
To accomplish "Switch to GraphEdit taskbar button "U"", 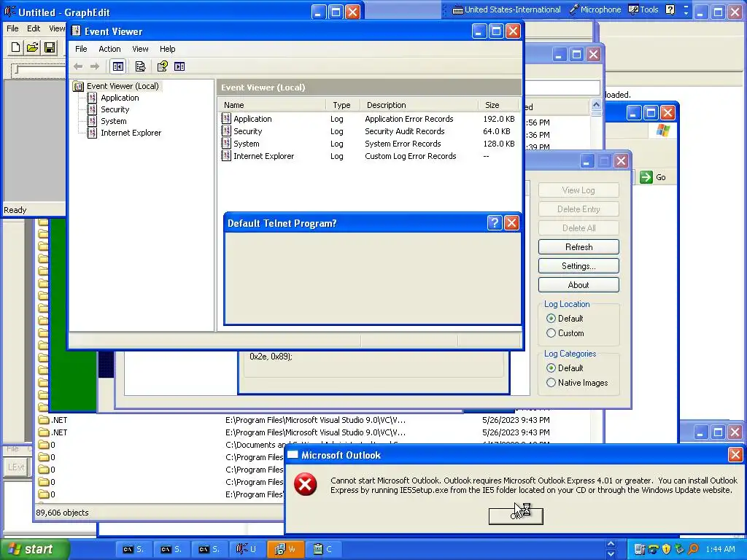I will pyautogui.click(x=247, y=550).
